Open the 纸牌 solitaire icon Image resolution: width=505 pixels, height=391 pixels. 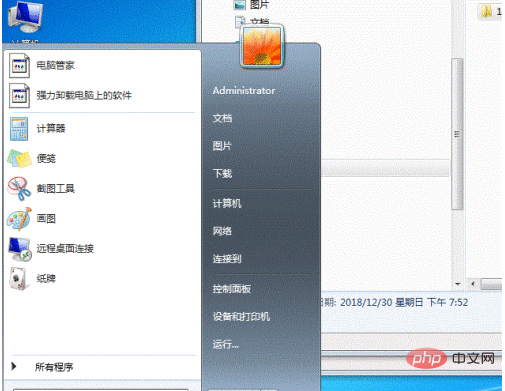coord(18,279)
